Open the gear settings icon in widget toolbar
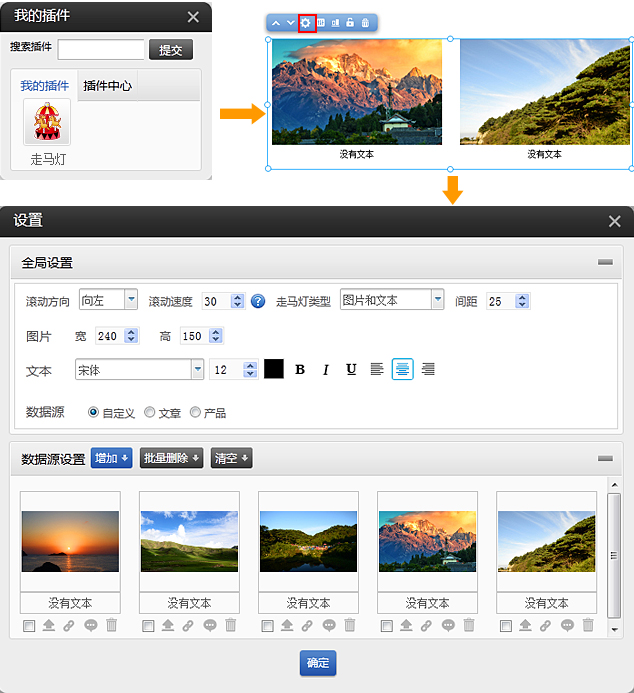 307,23
